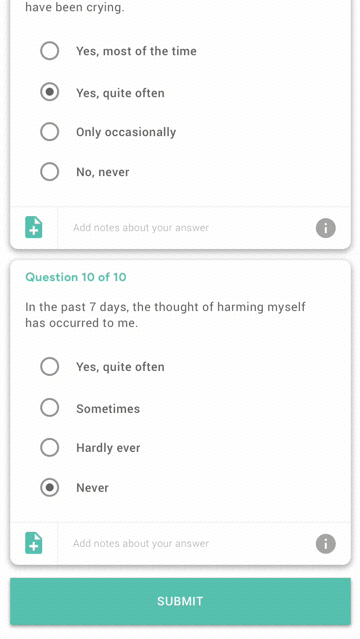Pick the 'Sometimes' radio option
Image resolution: width=360 pixels, height=639 pixels.
pyautogui.click(x=49, y=408)
